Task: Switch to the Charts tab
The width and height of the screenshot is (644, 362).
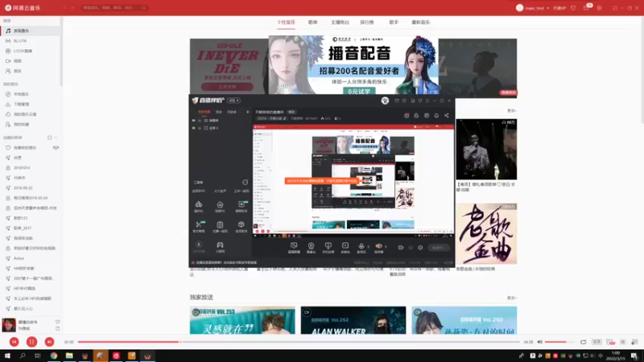Action: pos(367,23)
